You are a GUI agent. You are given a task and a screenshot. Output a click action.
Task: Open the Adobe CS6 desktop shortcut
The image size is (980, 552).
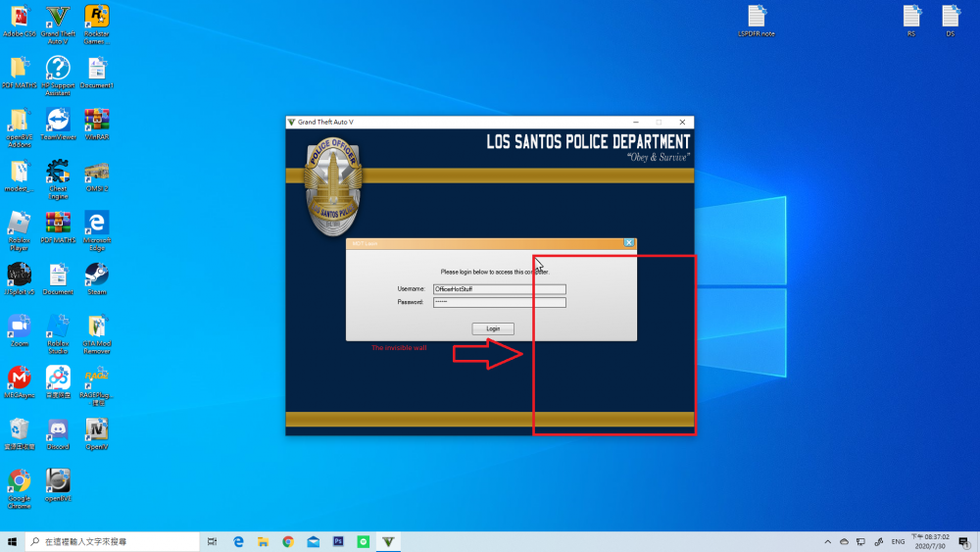click(x=20, y=22)
